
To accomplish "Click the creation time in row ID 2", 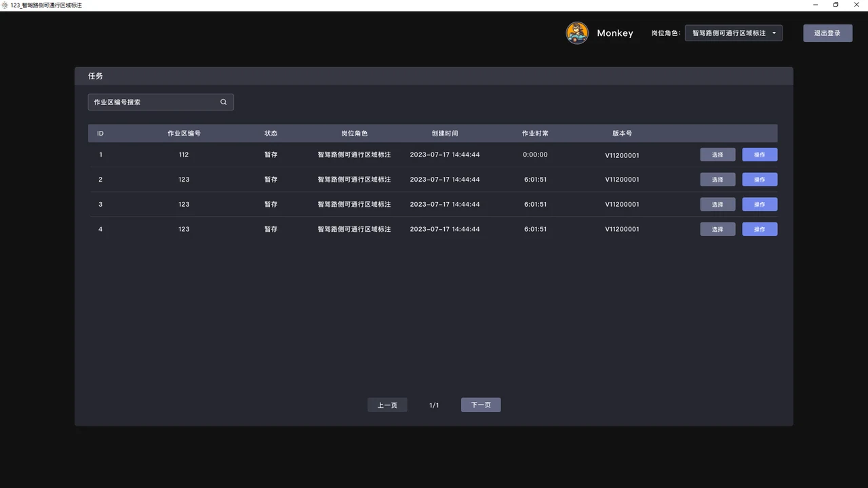I will tap(445, 180).
